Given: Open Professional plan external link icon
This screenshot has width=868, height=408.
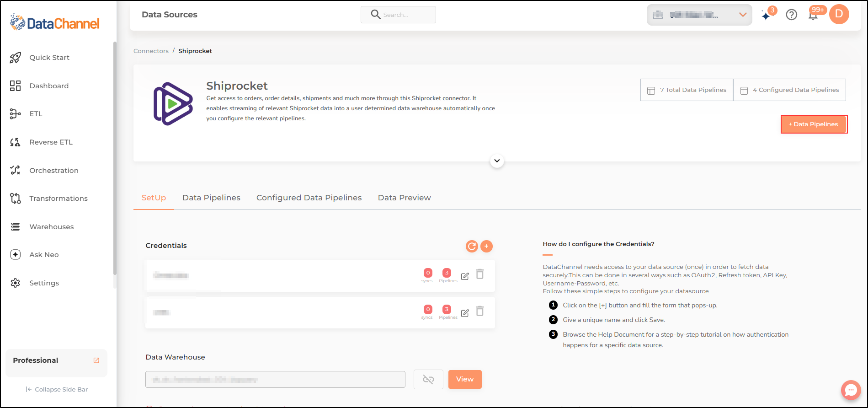Looking at the screenshot, I should pyautogui.click(x=96, y=360).
